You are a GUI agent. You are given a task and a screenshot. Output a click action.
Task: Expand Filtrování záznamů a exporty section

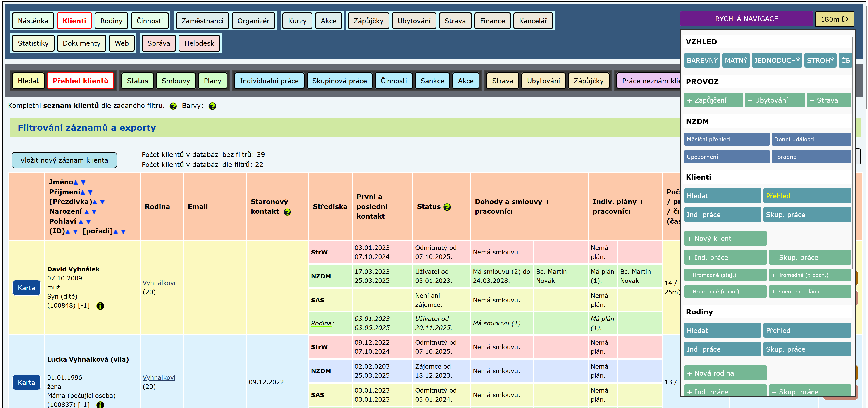87,128
